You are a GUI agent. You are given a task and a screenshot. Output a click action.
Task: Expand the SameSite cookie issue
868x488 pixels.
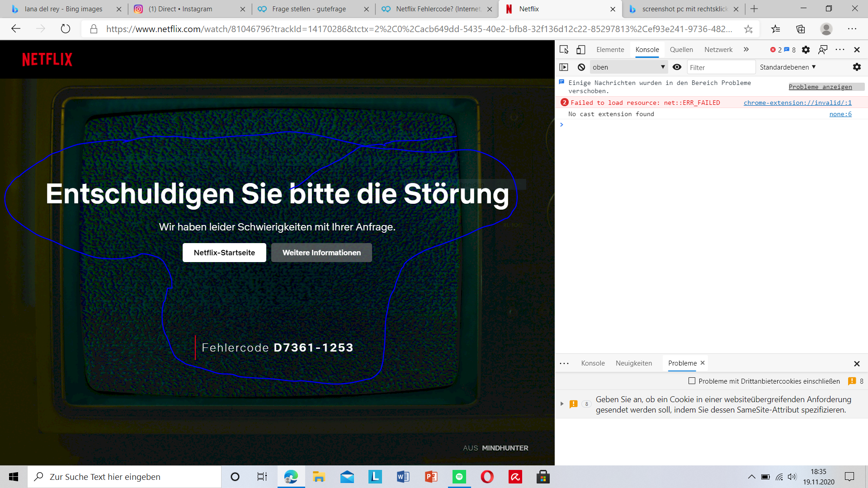(562, 404)
